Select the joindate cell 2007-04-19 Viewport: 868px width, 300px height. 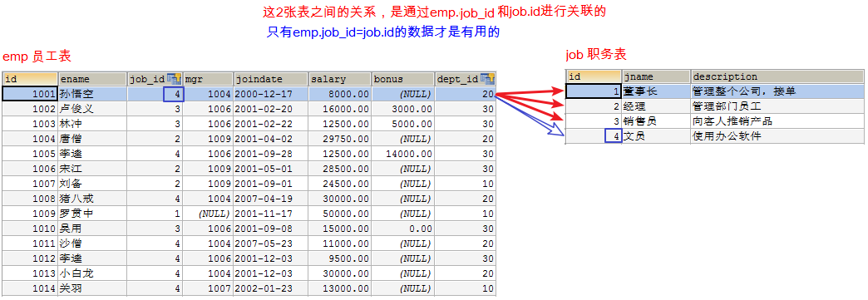tap(271, 199)
